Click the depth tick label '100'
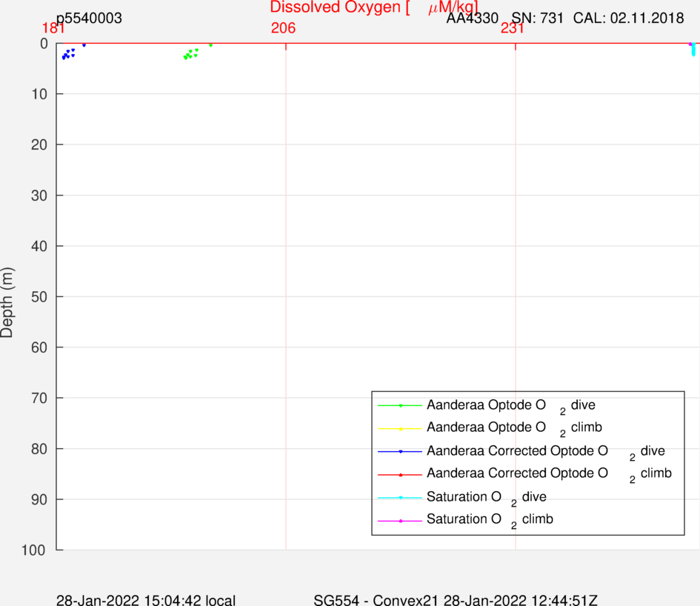This screenshot has width=700, height=606. (x=33, y=550)
